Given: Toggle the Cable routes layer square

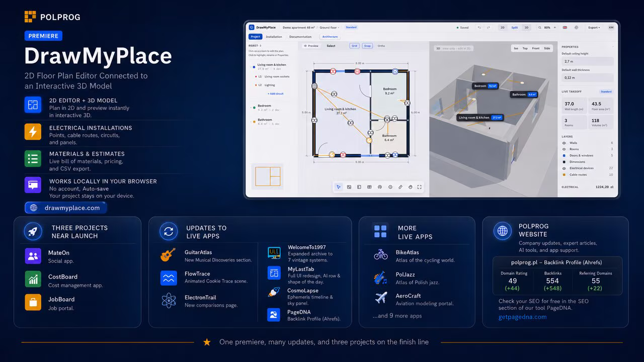Looking at the screenshot, I should click(565, 174).
